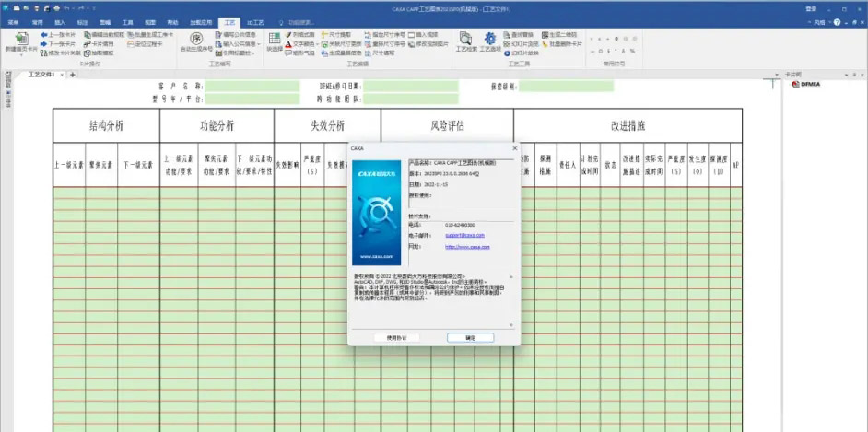
Task: Click the 确定 button in the CAXA dialog
Action: pyautogui.click(x=471, y=338)
